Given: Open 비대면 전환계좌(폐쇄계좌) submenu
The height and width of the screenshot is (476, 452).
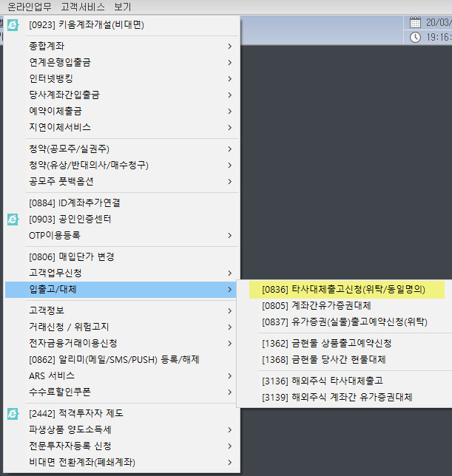Looking at the screenshot, I should click(121, 463).
